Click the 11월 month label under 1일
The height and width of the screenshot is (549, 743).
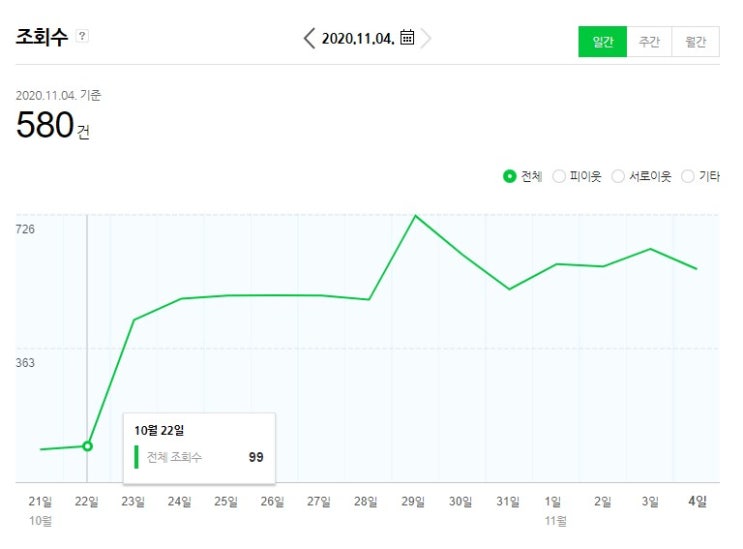(555, 521)
